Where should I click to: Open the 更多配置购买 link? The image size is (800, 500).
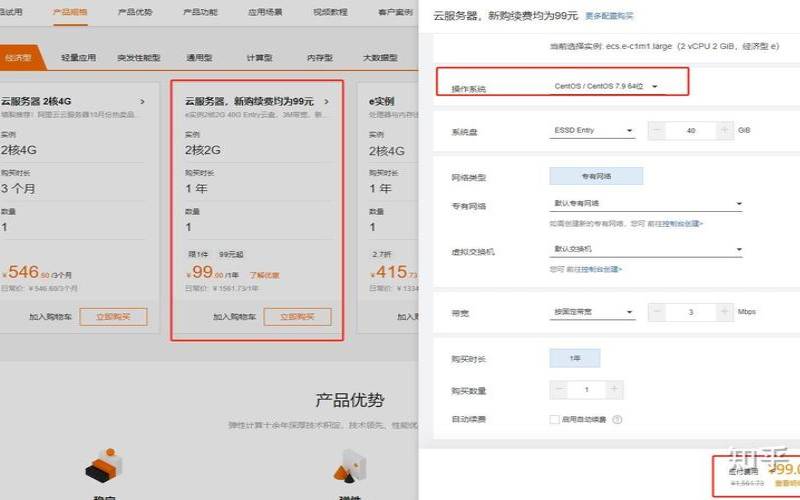(609, 17)
